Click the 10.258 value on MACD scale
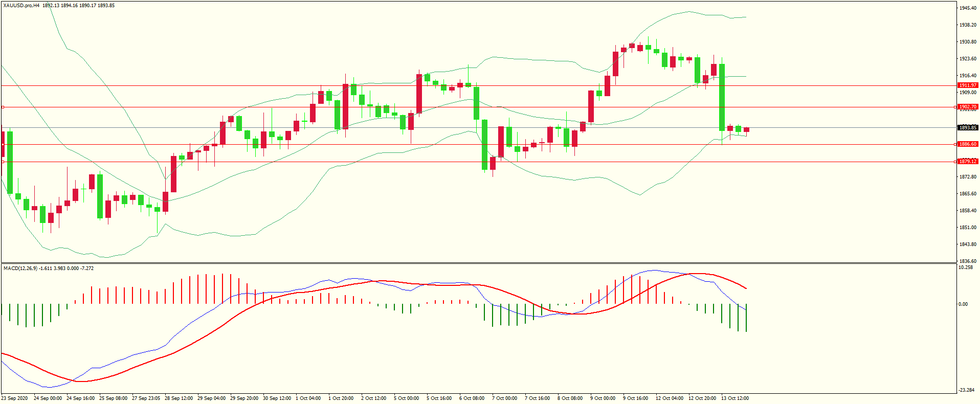 (966, 267)
